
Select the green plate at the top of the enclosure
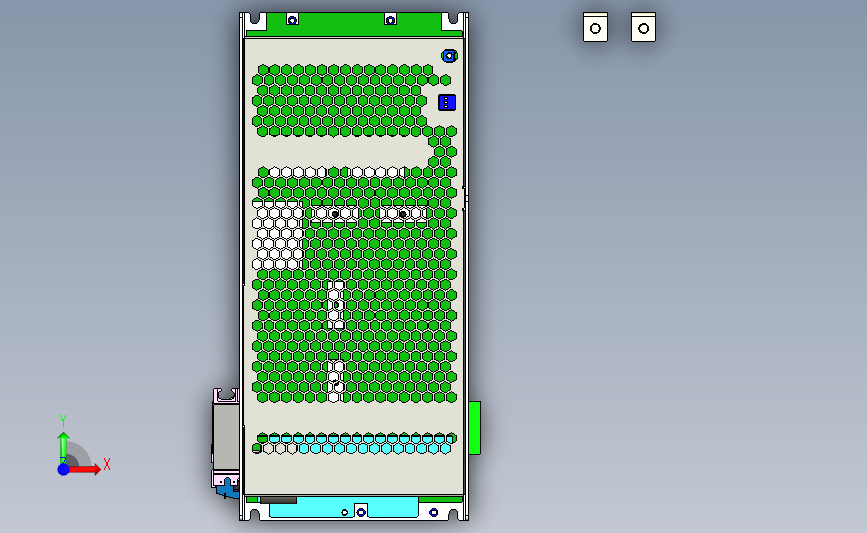pos(354,25)
